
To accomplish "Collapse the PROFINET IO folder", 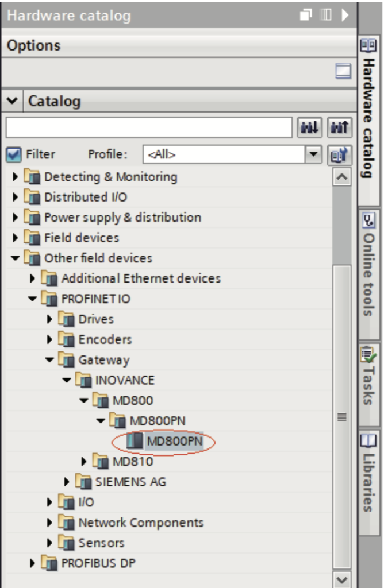I will coord(32,299).
